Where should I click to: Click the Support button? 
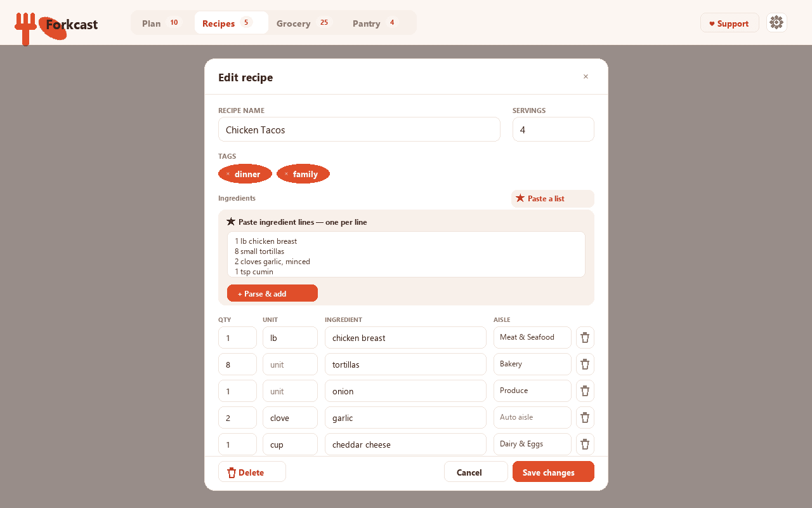[x=730, y=23]
